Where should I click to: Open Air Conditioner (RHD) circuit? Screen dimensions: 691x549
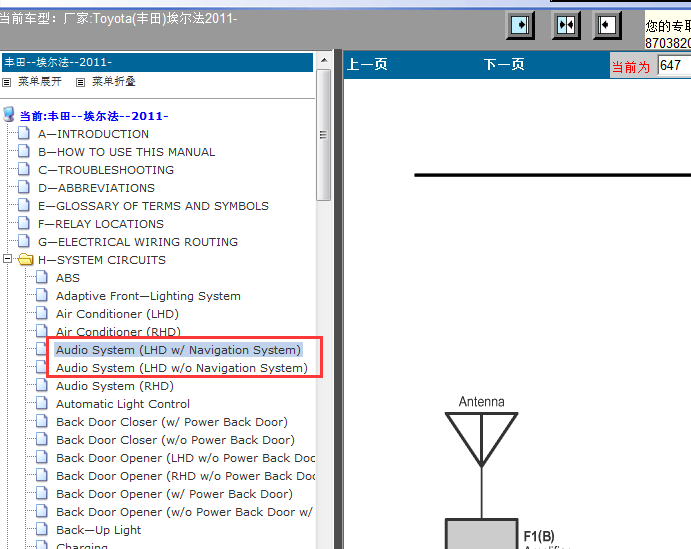pyautogui.click(x=118, y=332)
